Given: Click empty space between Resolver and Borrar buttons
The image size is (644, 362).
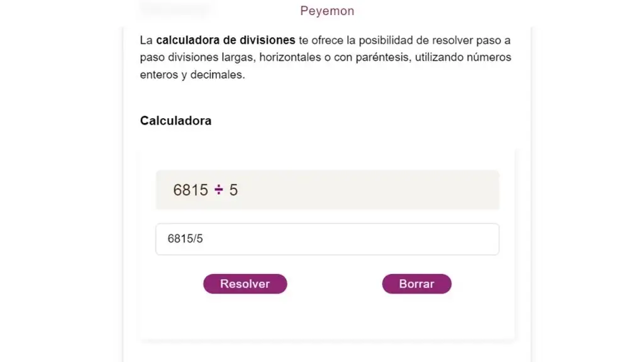Looking at the screenshot, I should 335,283.
